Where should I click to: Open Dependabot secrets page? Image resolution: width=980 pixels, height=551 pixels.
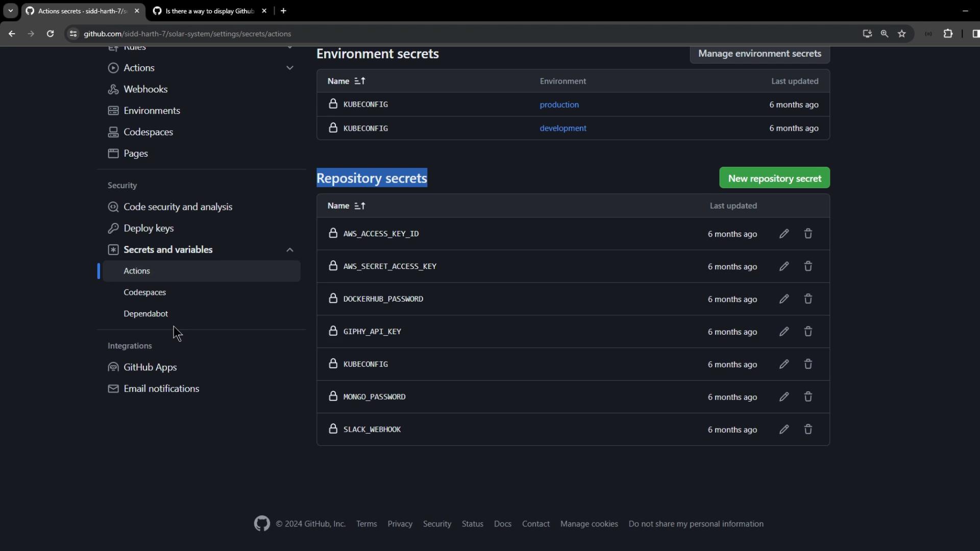pyautogui.click(x=145, y=314)
